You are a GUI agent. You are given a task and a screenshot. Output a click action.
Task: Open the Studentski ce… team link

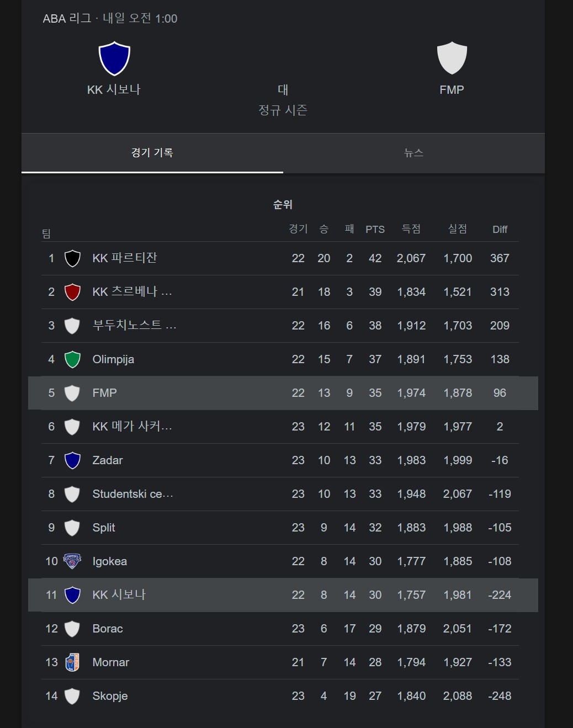[x=132, y=494]
